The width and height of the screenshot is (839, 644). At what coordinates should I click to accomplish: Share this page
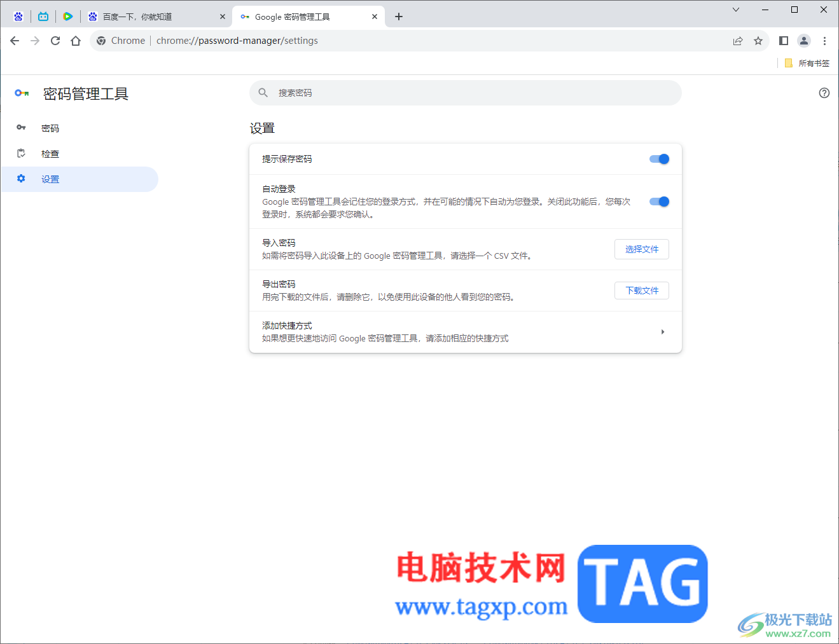(x=738, y=41)
